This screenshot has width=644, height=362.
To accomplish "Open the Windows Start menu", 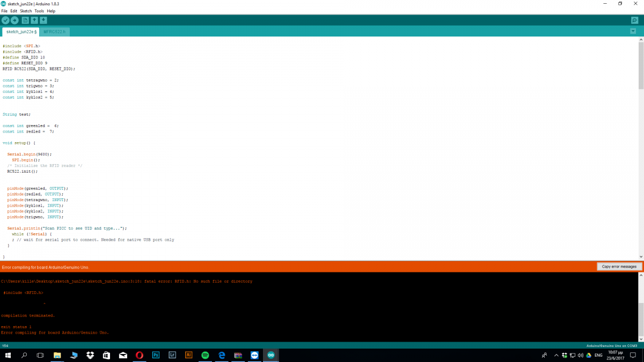I will coord(8,355).
